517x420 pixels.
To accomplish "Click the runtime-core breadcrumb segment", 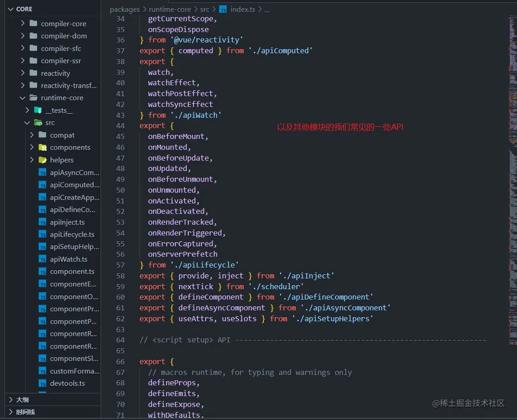I will click(x=170, y=9).
